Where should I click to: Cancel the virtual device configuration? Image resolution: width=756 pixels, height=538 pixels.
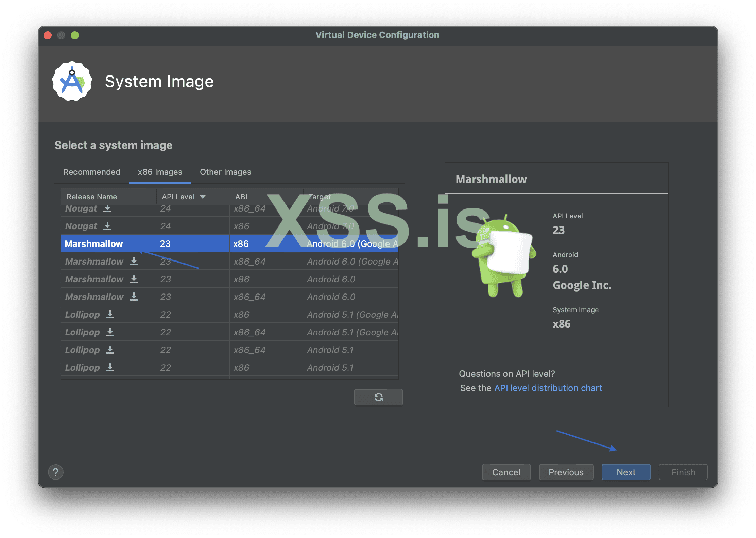(x=506, y=472)
